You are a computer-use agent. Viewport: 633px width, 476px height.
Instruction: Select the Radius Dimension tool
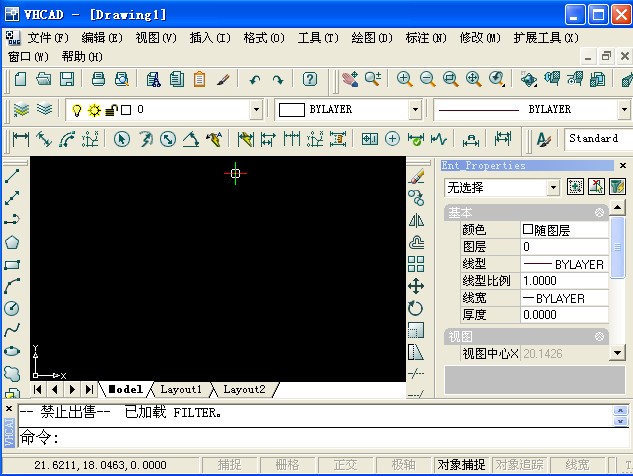click(122, 139)
